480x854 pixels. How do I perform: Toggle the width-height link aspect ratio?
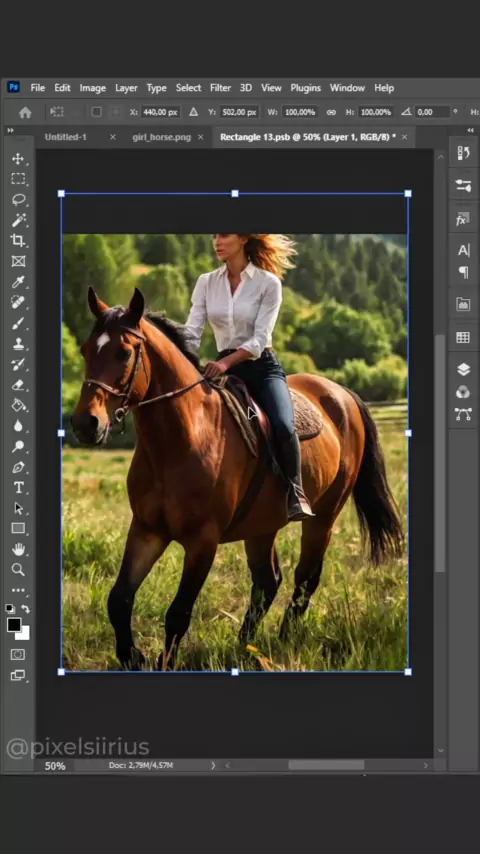click(x=331, y=112)
